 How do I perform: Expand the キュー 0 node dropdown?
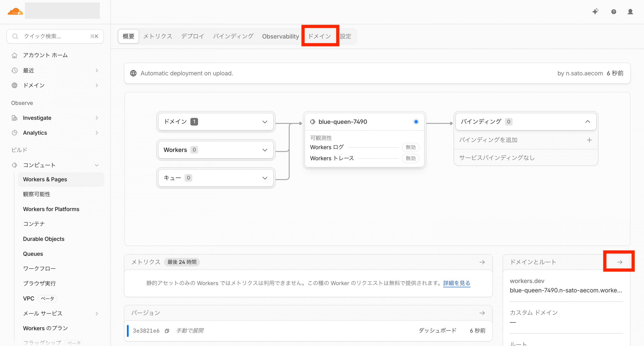[x=265, y=178]
